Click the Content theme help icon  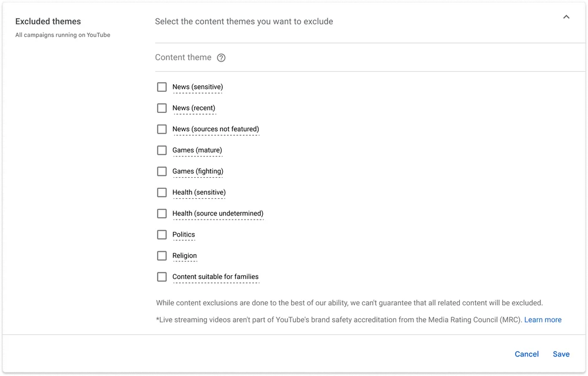[221, 58]
